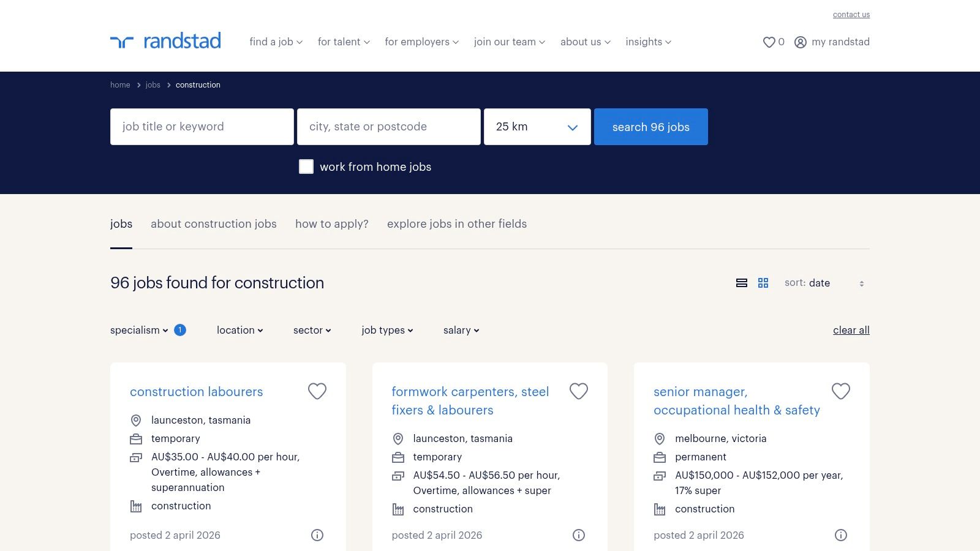Save construction labourers job to favorites
Image resolution: width=980 pixels, height=551 pixels.
pos(317,391)
